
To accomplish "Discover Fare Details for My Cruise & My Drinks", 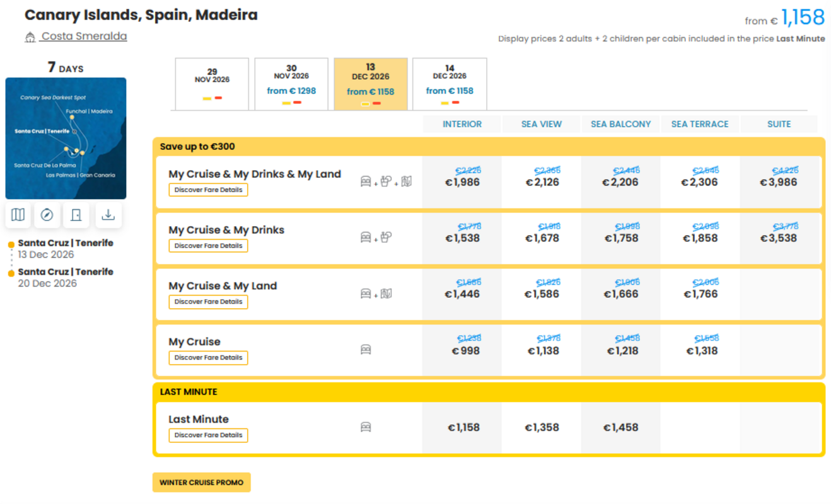I will pos(208,246).
